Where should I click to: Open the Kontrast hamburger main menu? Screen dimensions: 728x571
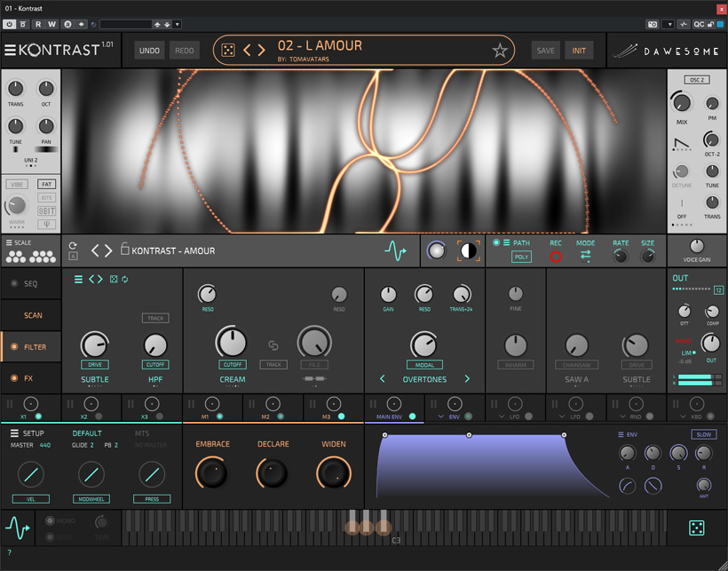point(10,51)
